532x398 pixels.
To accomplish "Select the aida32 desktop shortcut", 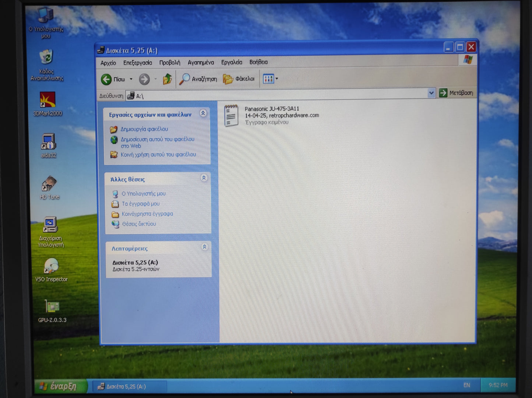I will coord(48,142).
